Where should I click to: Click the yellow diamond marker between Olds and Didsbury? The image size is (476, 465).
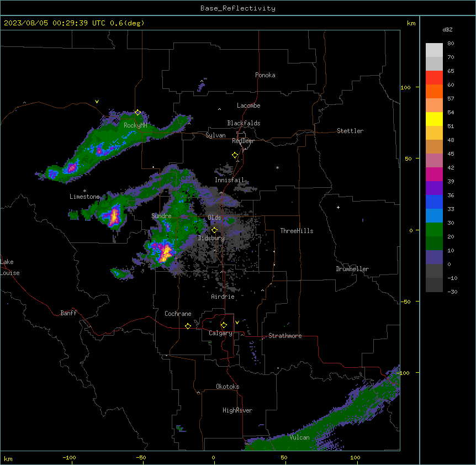[x=214, y=230]
